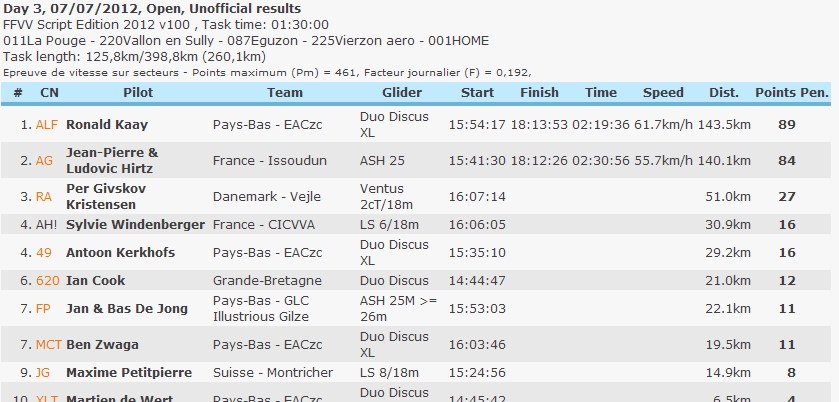The width and height of the screenshot is (839, 402).
Task: Click the Team column header
Action: [x=285, y=93]
